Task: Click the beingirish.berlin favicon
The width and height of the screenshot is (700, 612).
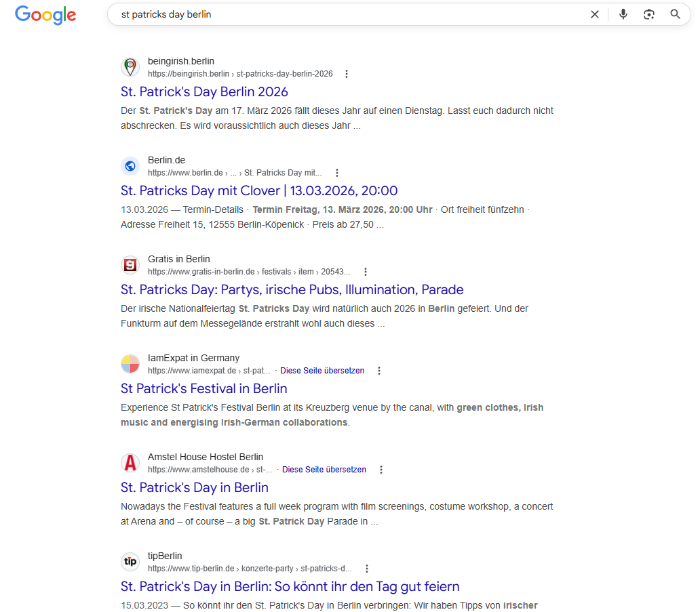Action: [x=130, y=67]
